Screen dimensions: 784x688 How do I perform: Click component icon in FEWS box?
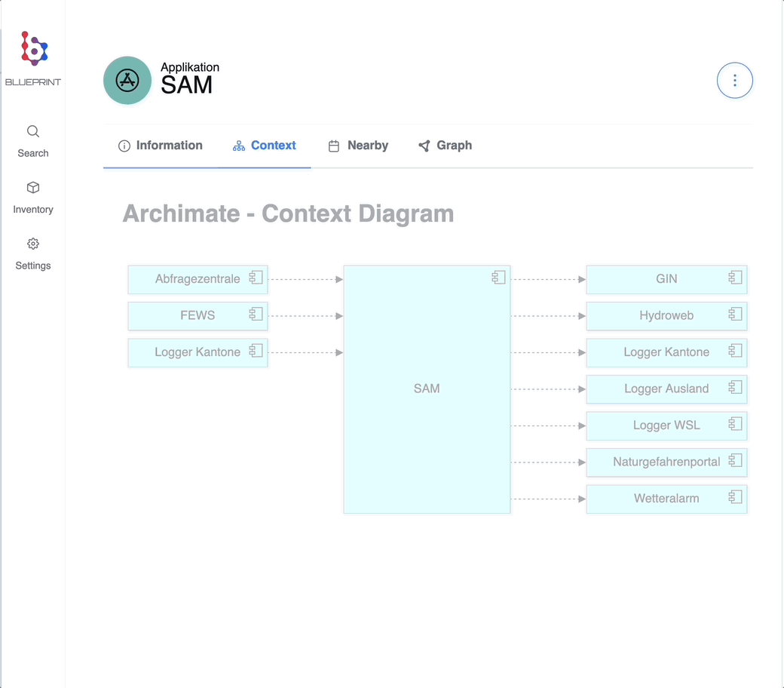[x=256, y=314]
